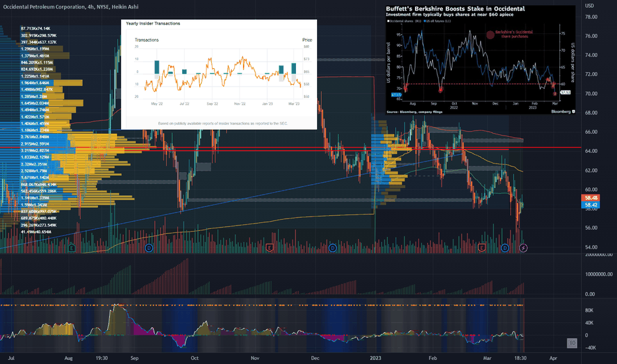Click Berkshire's purchases red legend circle
Viewport: 617px width, 364px height.
pos(491,35)
